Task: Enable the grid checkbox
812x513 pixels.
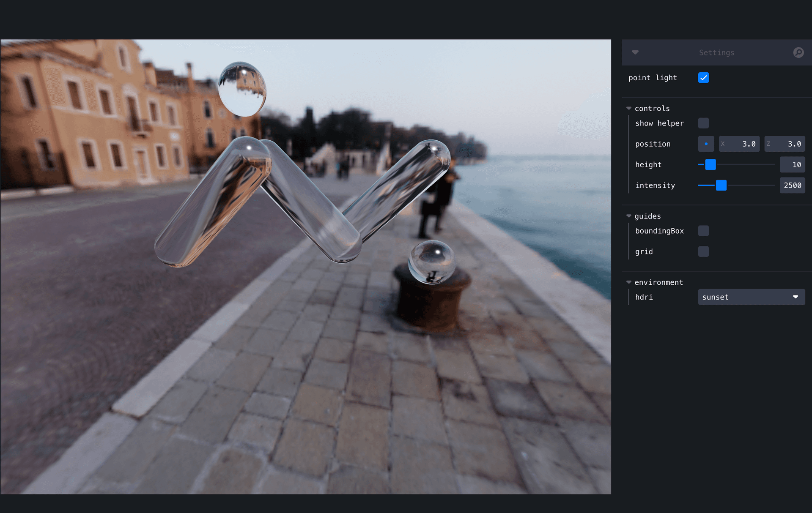Action: (703, 251)
